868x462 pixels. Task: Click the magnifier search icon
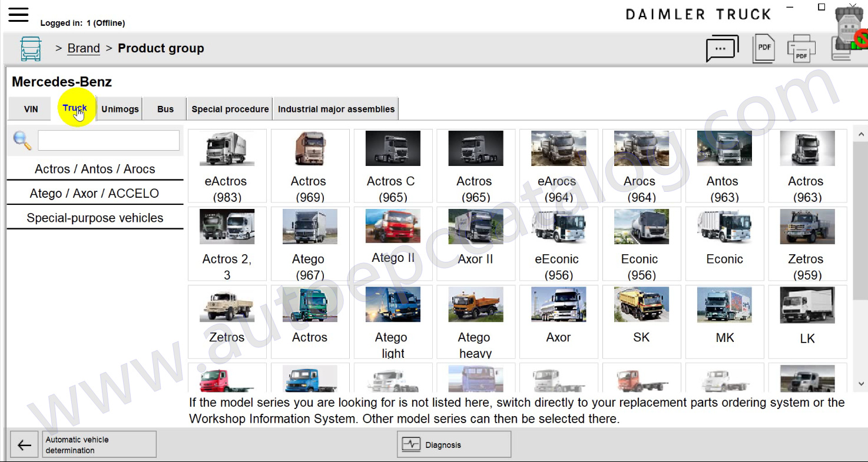pos(22,141)
